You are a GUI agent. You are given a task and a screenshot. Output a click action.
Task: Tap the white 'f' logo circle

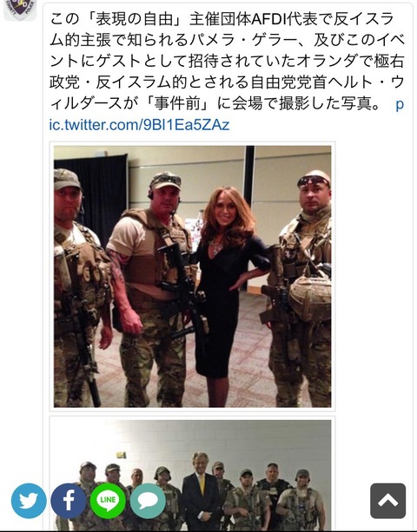(x=69, y=501)
